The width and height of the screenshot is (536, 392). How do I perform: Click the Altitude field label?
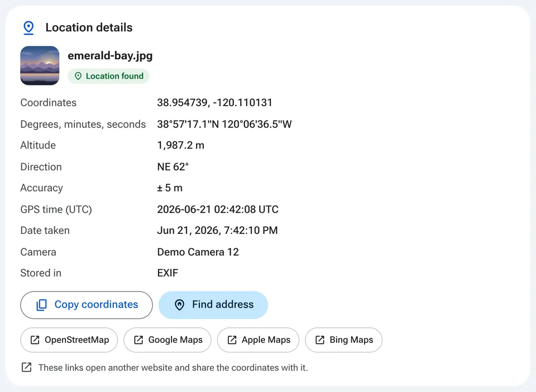point(38,145)
